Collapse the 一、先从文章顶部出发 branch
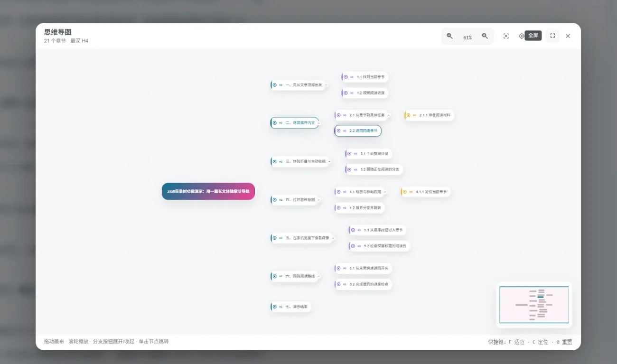The width and height of the screenshot is (617, 364). (x=326, y=85)
